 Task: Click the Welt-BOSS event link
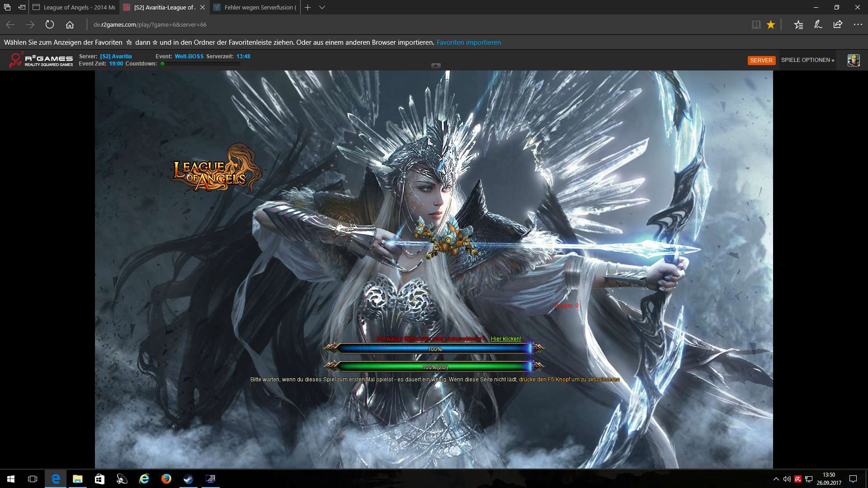pyautogui.click(x=189, y=56)
